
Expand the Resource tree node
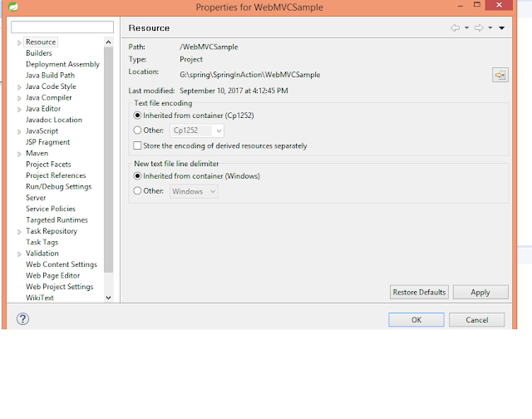coord(19,42)
